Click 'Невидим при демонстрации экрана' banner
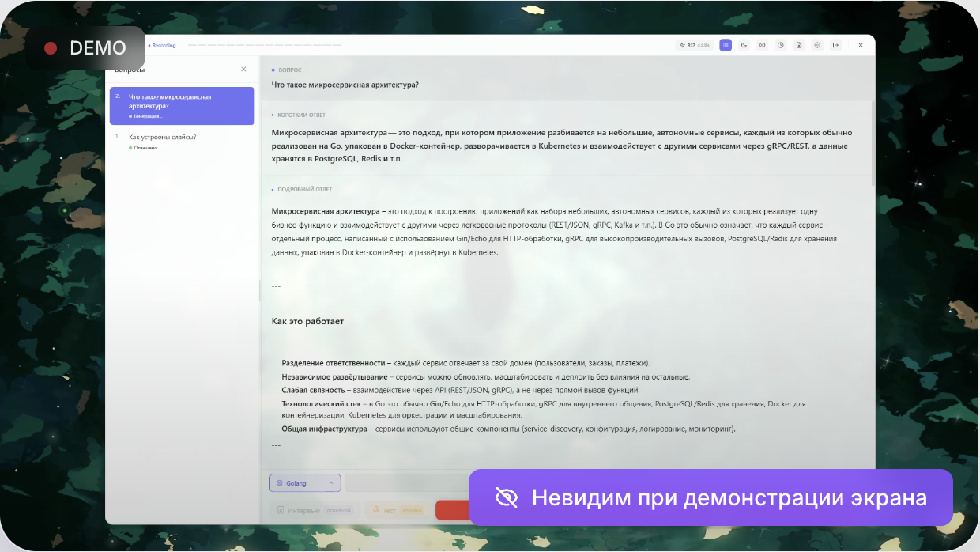The image size is (980, 552). [710, 497]
